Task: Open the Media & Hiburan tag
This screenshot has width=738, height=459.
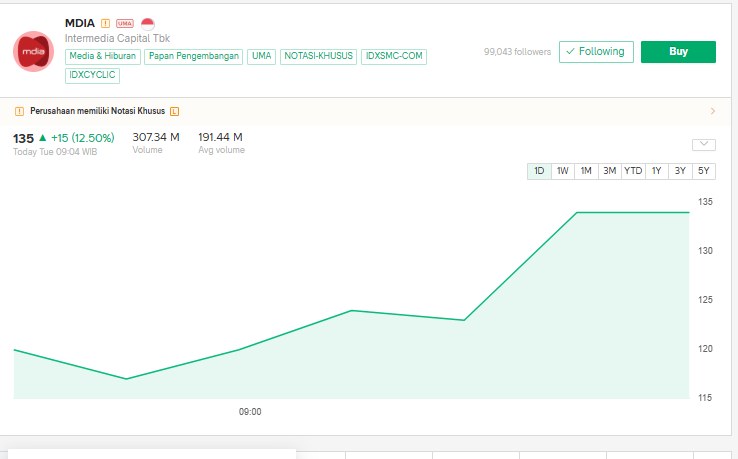Action: point(103,56)
